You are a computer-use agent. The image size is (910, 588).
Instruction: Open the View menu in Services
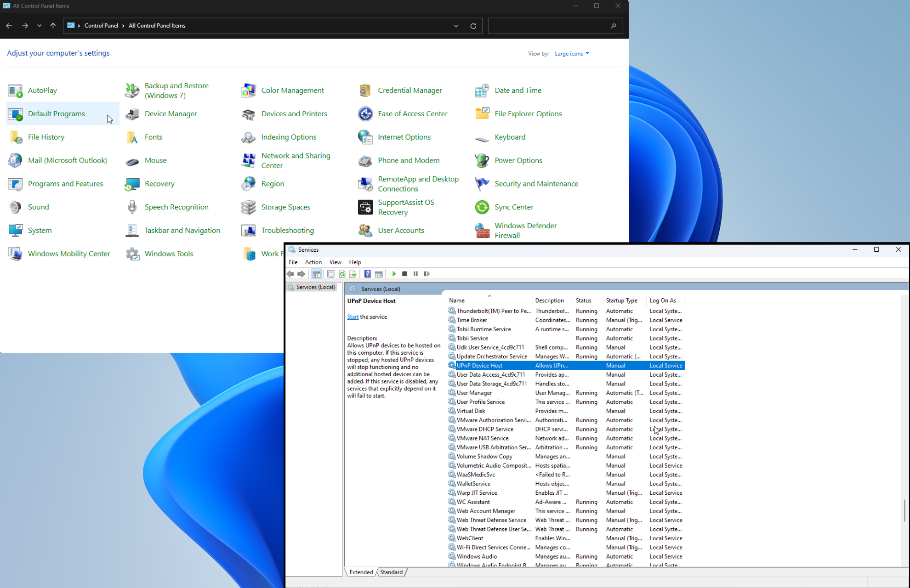pos(336,262)
